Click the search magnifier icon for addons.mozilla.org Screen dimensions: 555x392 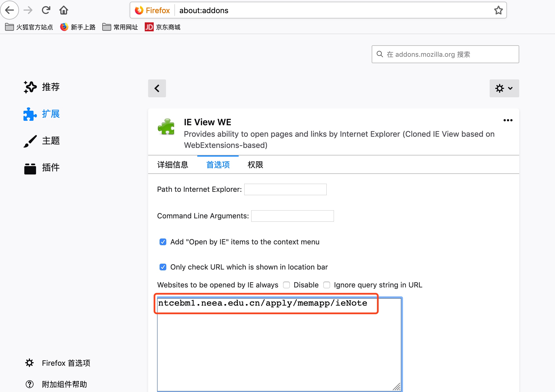pyautogui.click(x=380, y=54)
